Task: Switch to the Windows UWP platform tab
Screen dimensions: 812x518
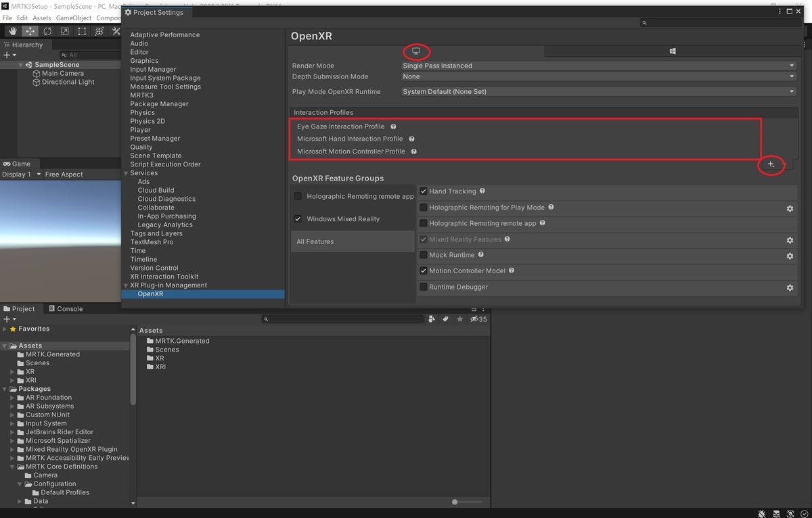Action: coord(672,51)
